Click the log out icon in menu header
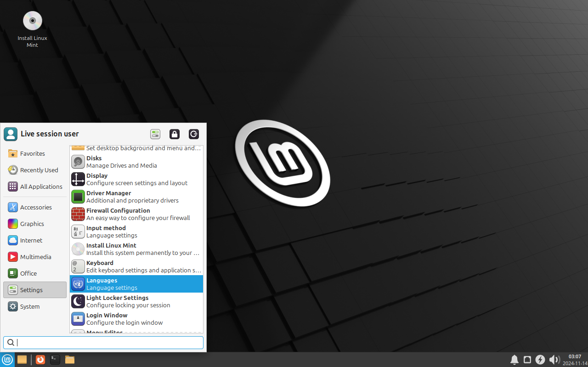 (194, 134)
